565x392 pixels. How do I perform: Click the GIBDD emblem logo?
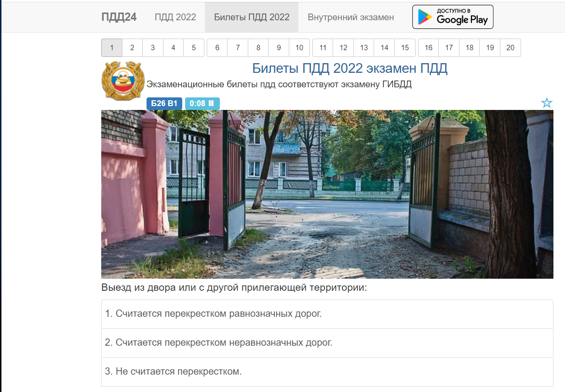pyautogui.click(x=123, y=81)
